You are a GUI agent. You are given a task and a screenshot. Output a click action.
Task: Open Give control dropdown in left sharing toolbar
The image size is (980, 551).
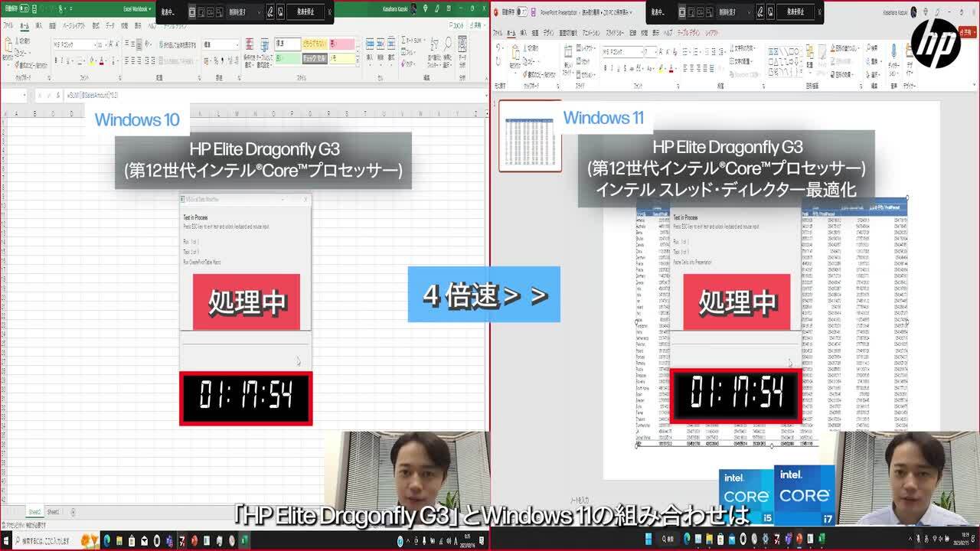pos(244,11)
